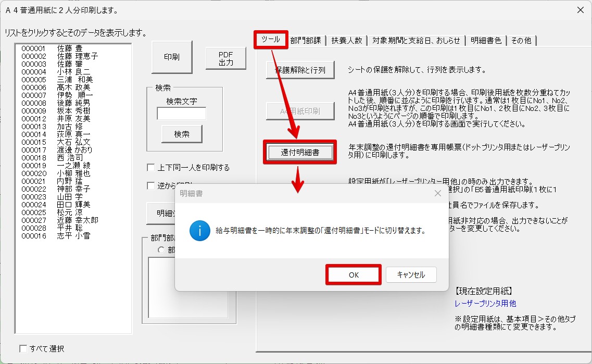Enable 上下同一人を印刷する checkbox
Image resolution: width=592 pixels, height=364 pixels.
click(x=151, y=168)
